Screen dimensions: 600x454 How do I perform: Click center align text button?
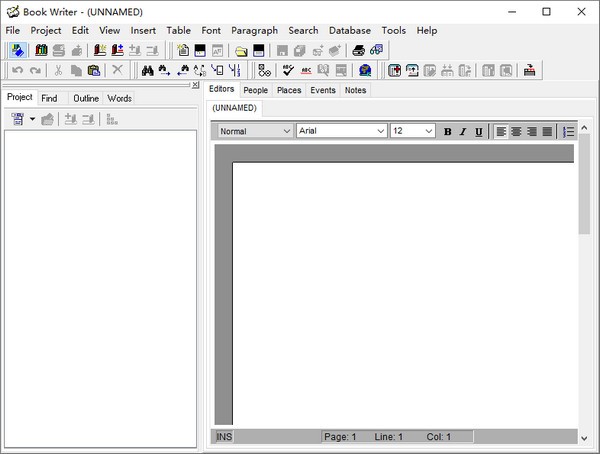click(x=516, y=131)
